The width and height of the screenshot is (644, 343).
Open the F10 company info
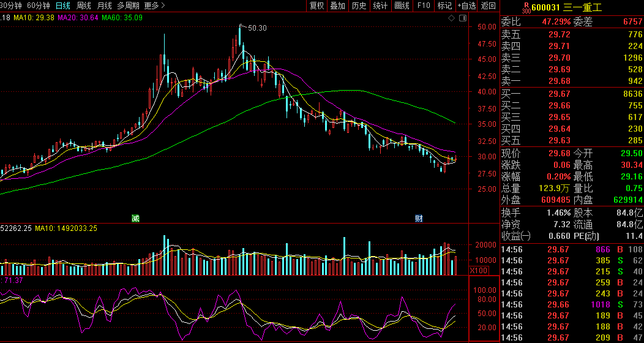point(424,6)
